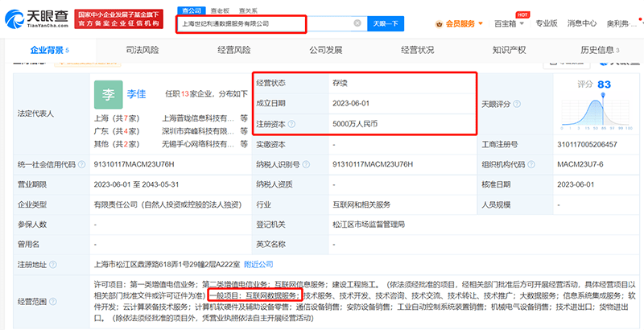This screenshot has height=330, width=644.
Task: Click the 存续 operating status value
Action: click(340, 83)
